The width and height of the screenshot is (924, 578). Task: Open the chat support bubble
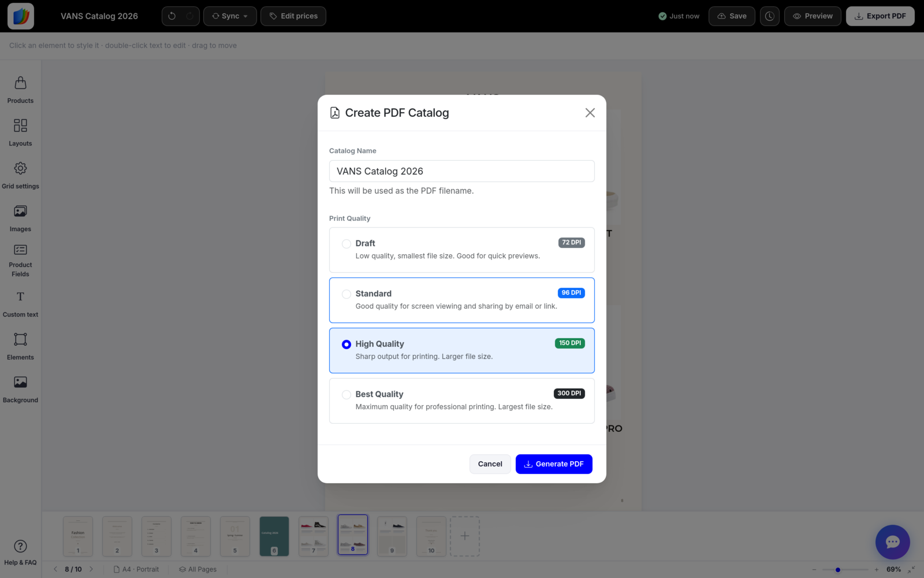[x=893, y=542]
